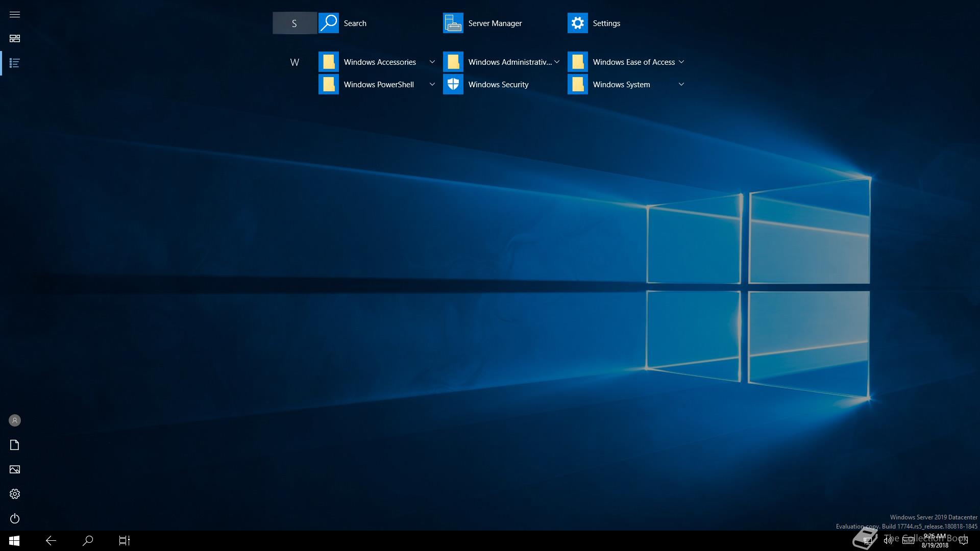Click the taskbar Back arrow
The image size is (980, 551).
coord(51,541)
